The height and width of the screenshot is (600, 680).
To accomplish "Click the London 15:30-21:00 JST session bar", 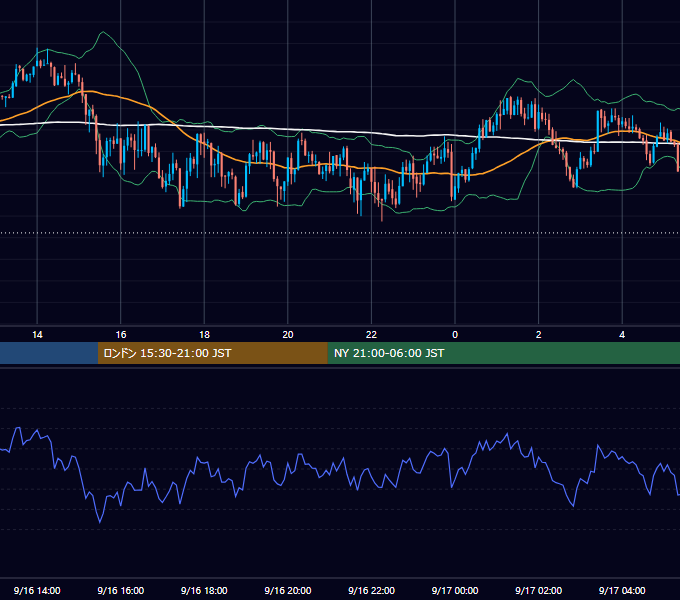I will click(x=212, y=353).
